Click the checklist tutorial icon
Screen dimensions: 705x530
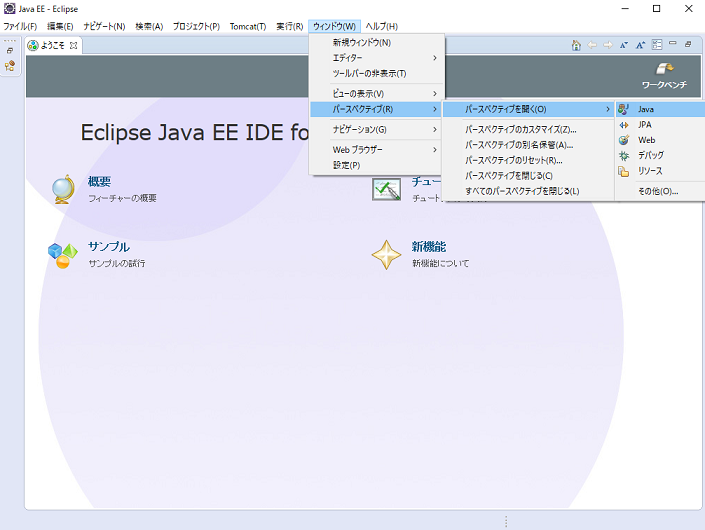click(x=386, y=189)
